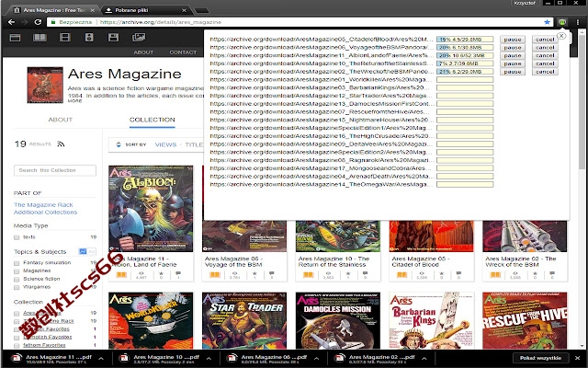This screenshot has width=588, height=368.
Task: Close the download list popup
Action: (x=561, y=36)
